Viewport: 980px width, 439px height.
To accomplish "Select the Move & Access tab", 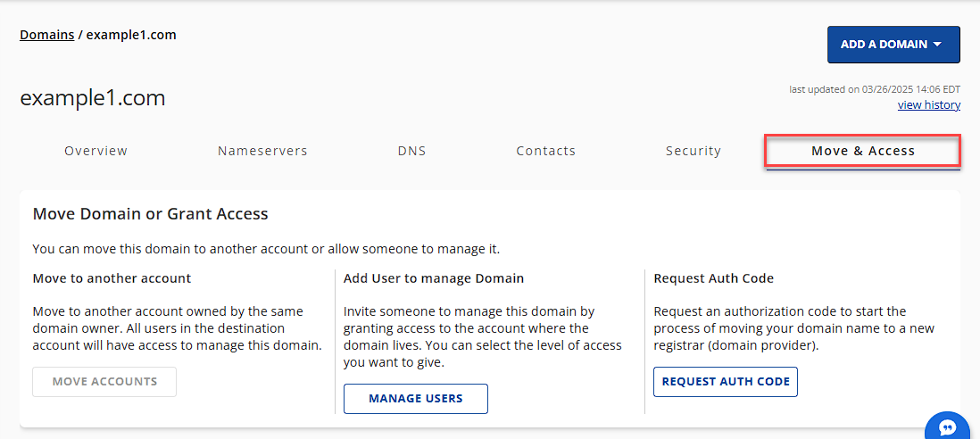I will (862, 151).
